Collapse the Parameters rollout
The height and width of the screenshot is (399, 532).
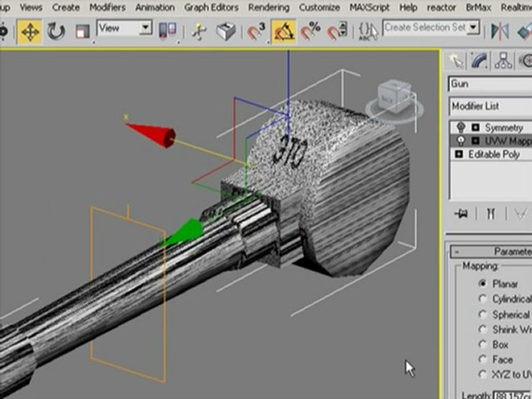click(492, 252)
